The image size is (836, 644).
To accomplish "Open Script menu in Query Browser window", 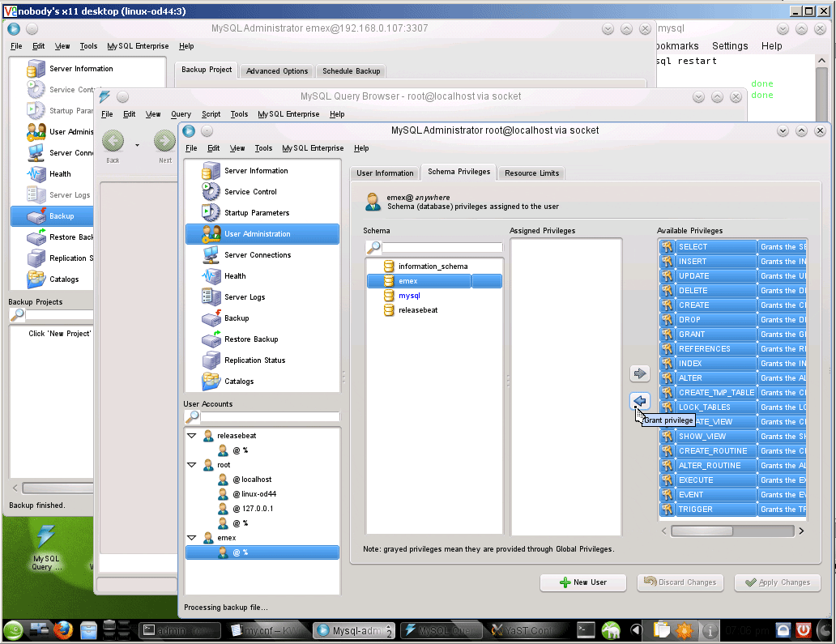I will click(x=211, y=114).
